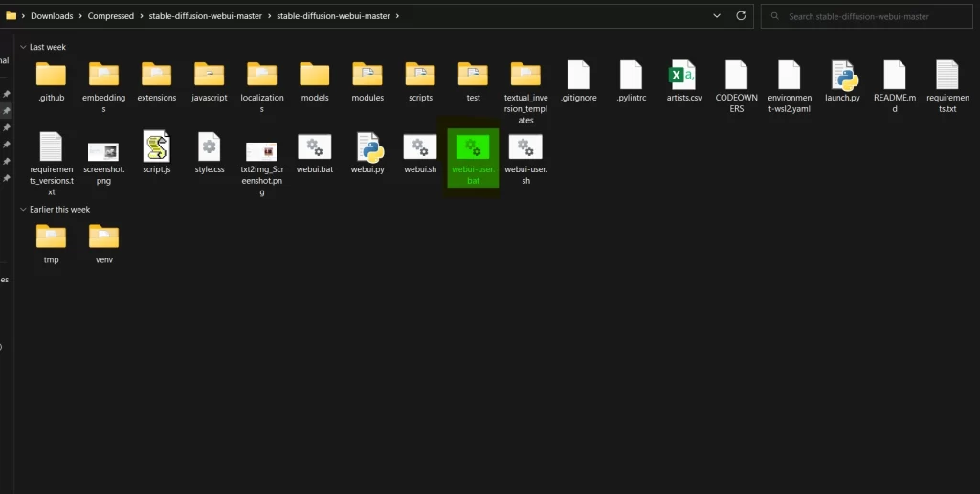Select the README.md file

coord(895,85)
